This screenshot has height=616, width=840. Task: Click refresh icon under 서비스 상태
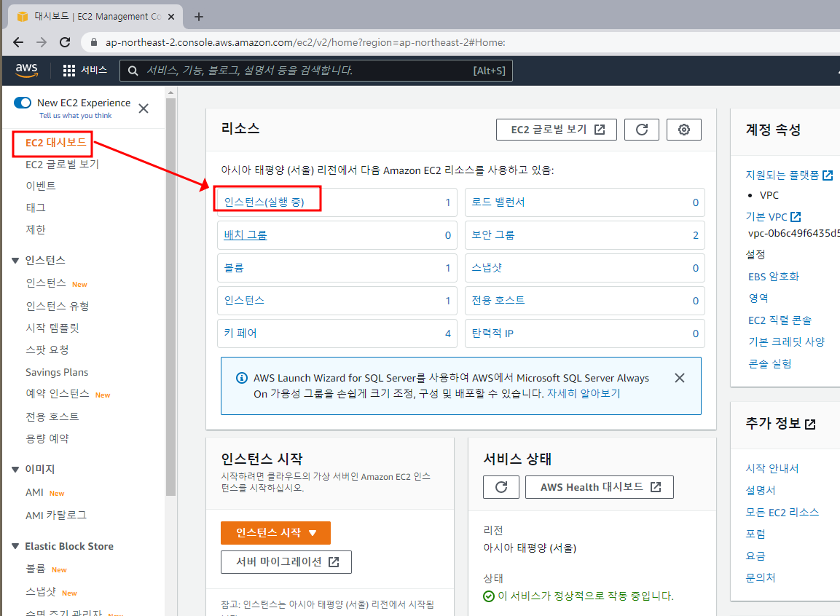coord(501,487)
